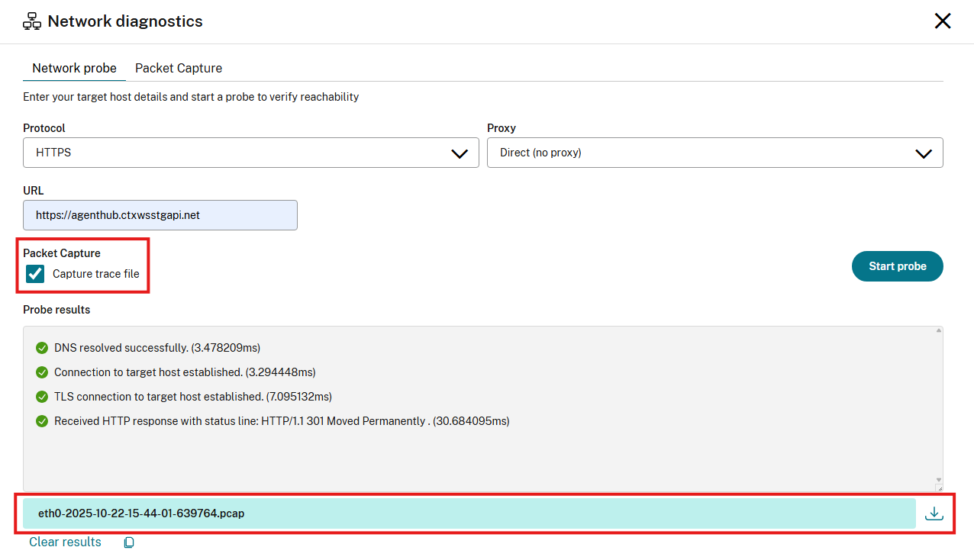Expand the Proxy selection chevron
This screenshot has width=974, height=560.
pyautogui.click(x=924, y=153)
